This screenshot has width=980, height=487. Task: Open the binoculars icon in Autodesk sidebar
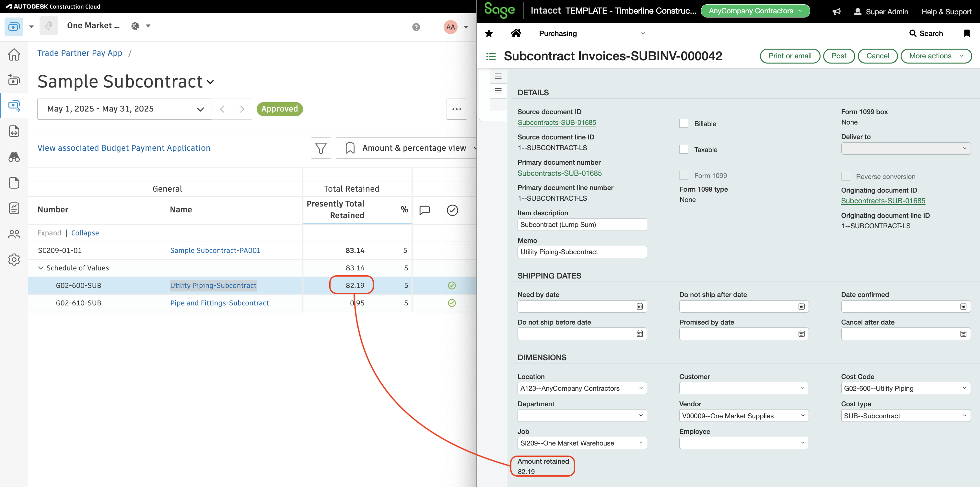pyautogui.click(x=14, y=157)
